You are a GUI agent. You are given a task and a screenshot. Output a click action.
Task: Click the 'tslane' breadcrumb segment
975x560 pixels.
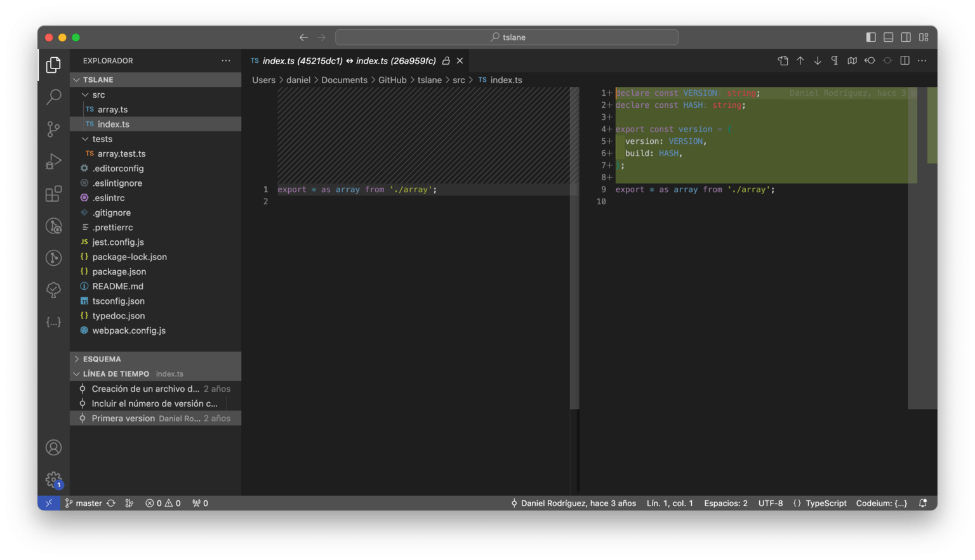[429, 80]
